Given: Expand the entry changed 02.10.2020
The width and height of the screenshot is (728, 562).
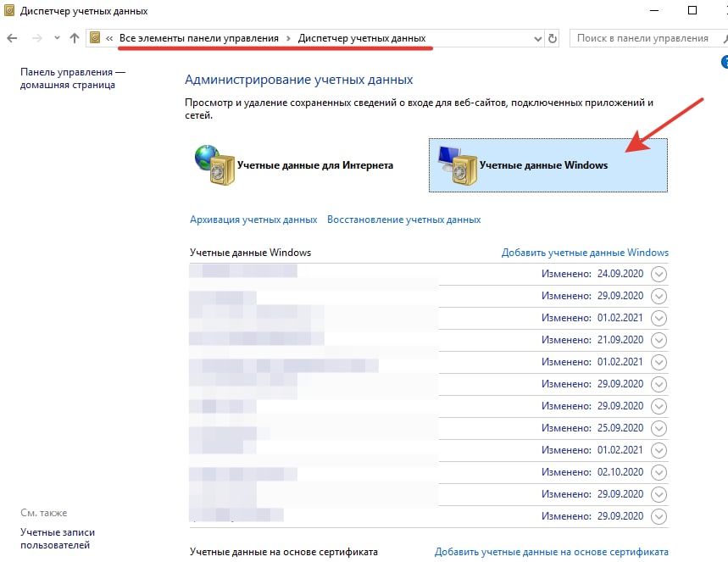Looking at the screenshot, I should click(x=659, y=472).
